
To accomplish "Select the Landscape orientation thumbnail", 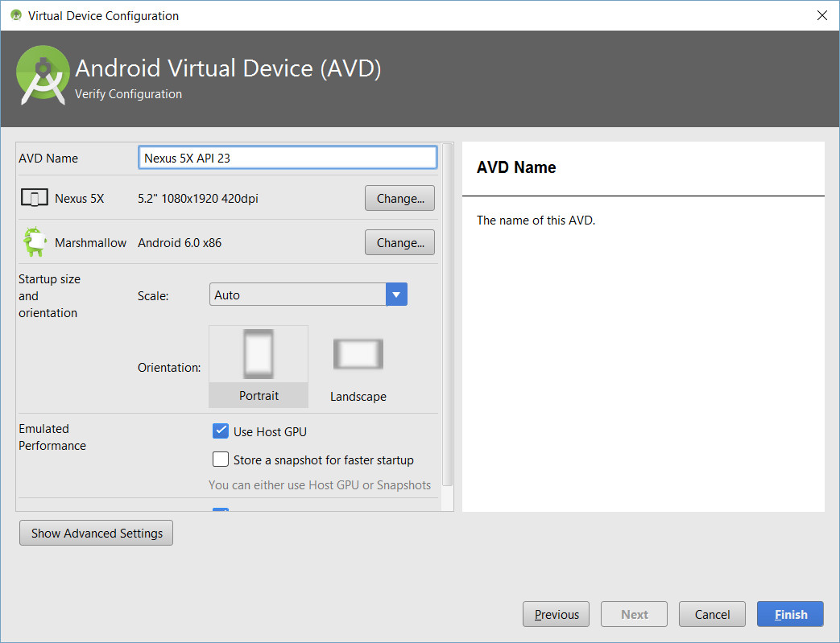I will [x=358, y=367].
